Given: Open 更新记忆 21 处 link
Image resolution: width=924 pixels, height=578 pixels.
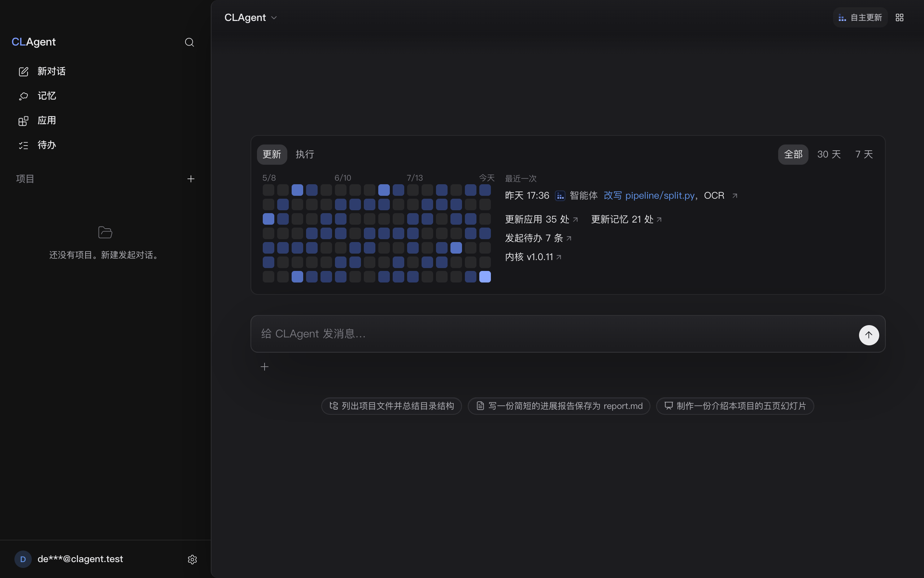Looking at the screenshot, I should [x=626, y=219].
